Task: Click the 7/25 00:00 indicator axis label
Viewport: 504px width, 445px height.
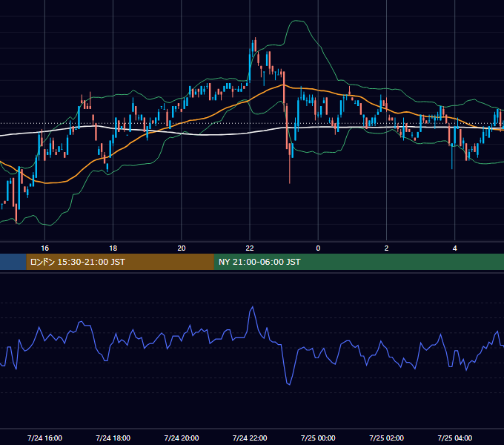Action: click(318, 438)
